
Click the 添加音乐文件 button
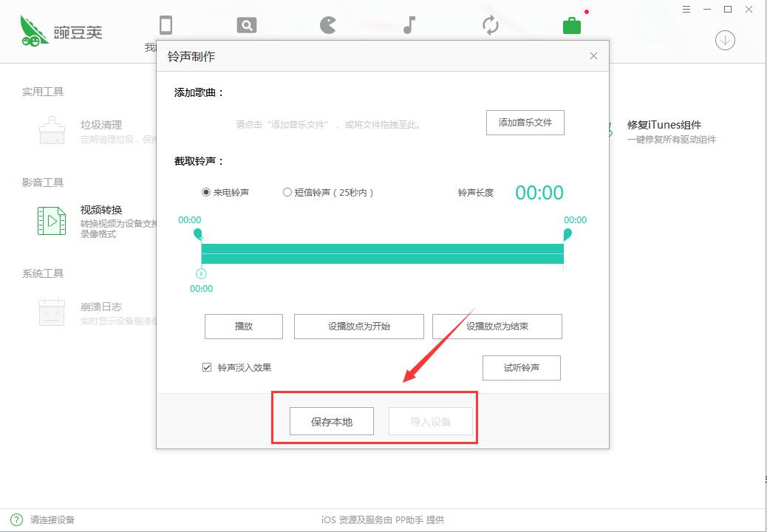525,122
